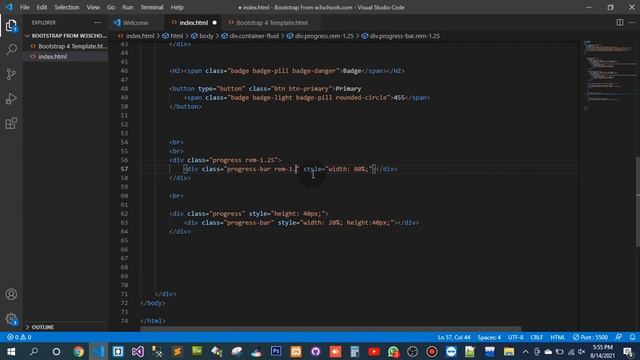Switch to the Welcome tab
This screenshot has width=640, height=360.
(136, 22)
